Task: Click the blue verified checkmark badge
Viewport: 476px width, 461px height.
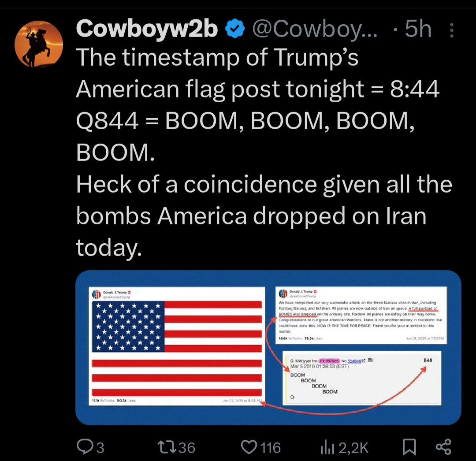Action: click(235, 30)
